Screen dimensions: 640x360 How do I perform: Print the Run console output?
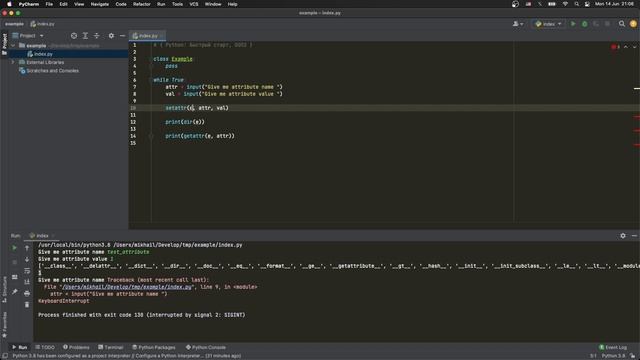click(27, 293)
